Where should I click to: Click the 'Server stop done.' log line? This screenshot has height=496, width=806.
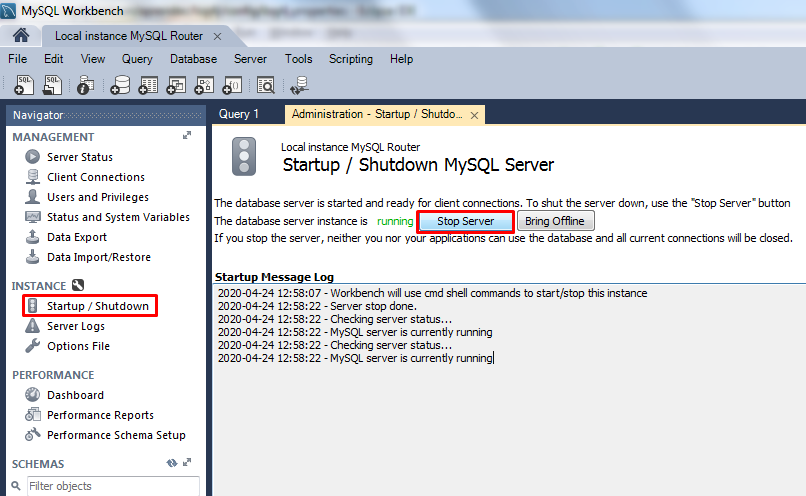[x=317, y=306]
